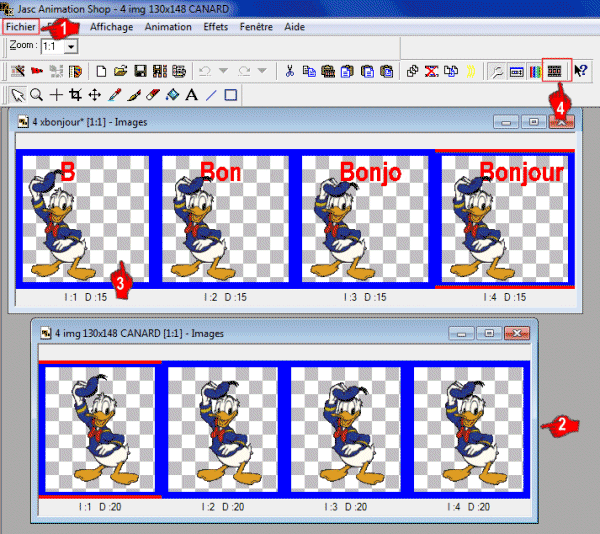This screenshot has width=600, height=534.
Task: Select the "Bon" frame in xbonjour window
Action: pyautogui.click(x=225, y=219)
